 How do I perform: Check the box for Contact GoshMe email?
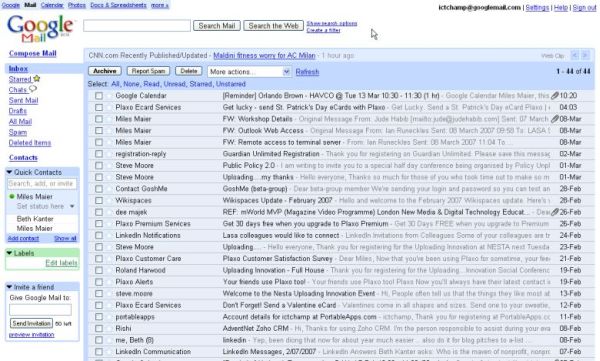[x=99, y=189]
